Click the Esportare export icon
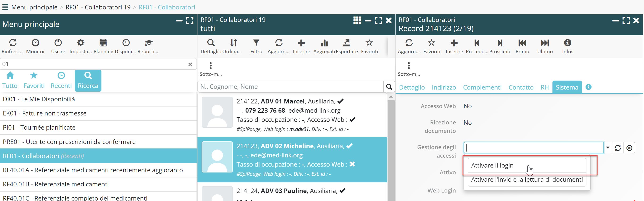The image size is (644, 201). (347, 43)
